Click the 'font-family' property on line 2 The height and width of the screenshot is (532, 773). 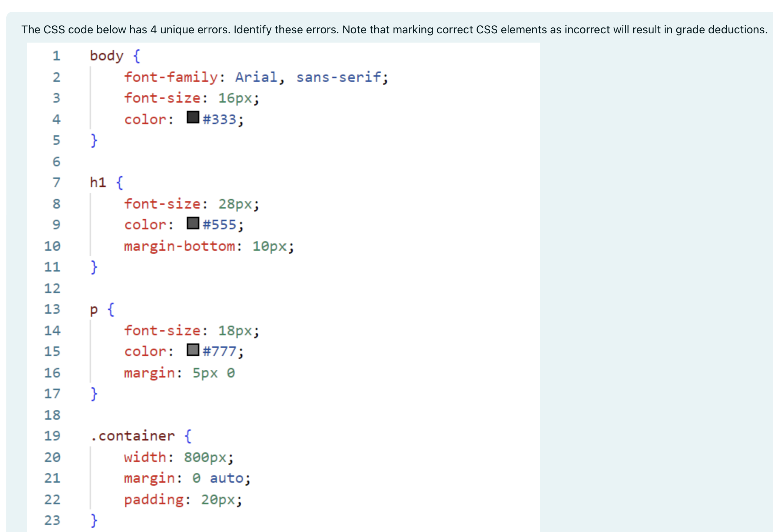(x=171, y=77)
